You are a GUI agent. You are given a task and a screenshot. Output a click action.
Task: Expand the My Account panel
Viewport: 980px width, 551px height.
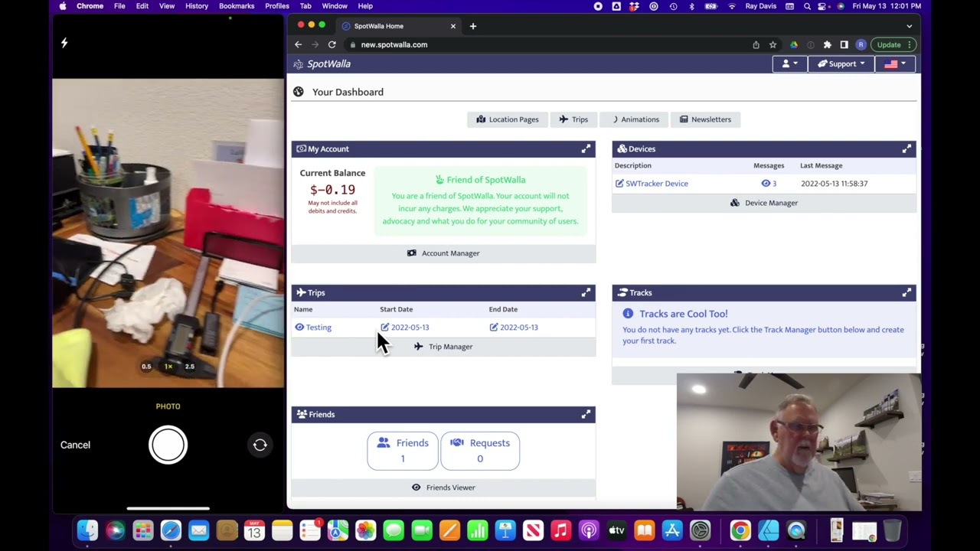586,148
